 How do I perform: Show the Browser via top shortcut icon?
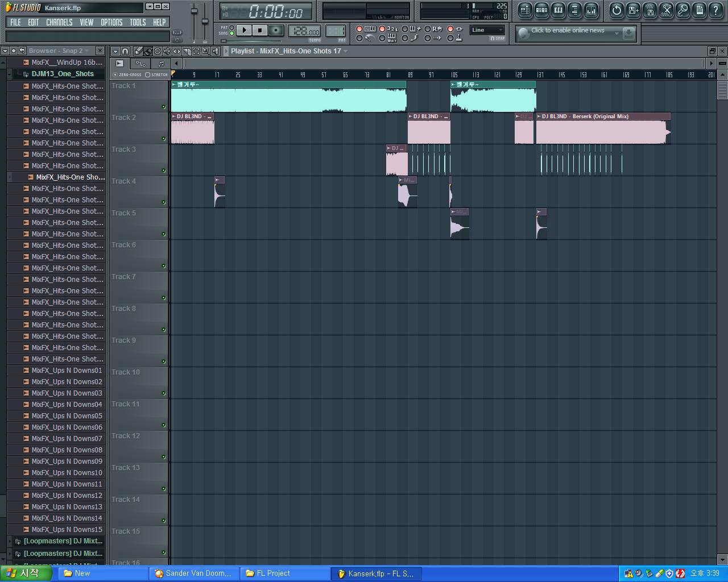pos(574,10)
